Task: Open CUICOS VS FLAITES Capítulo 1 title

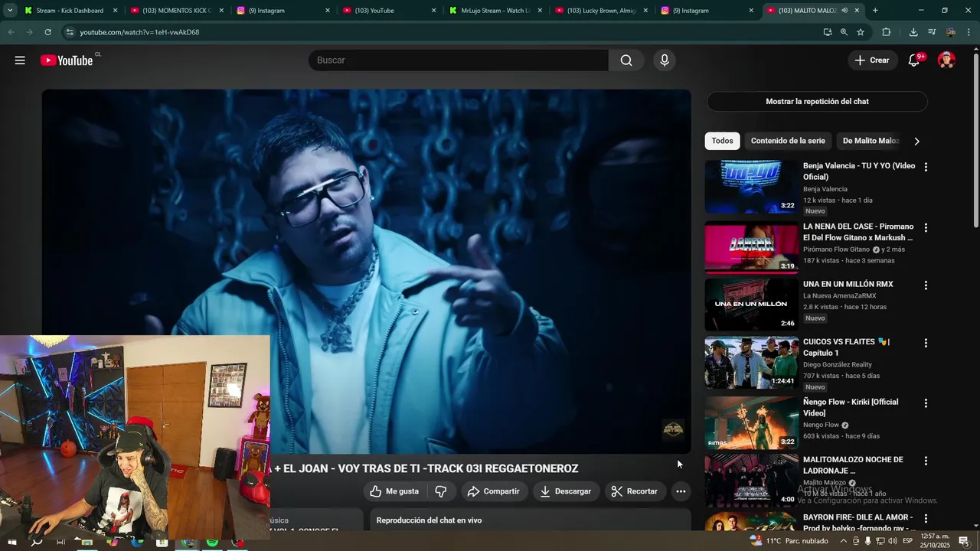Action: tap(846, 347)
